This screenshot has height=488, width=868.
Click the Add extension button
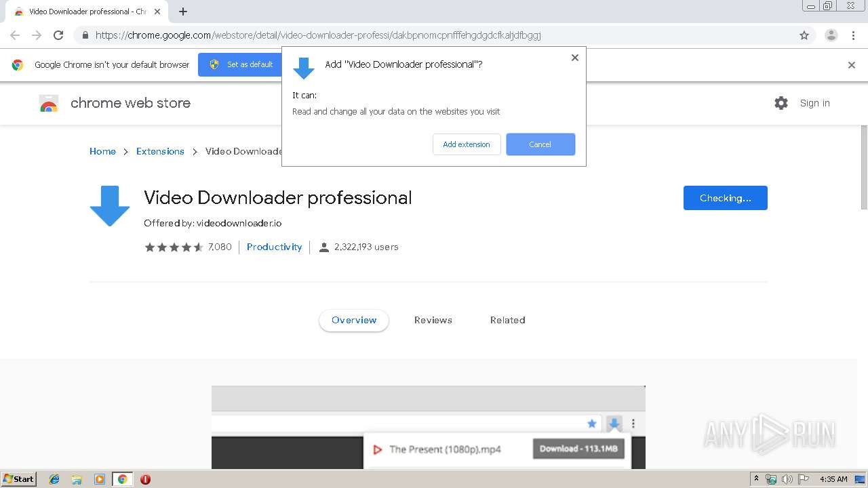(x=467, y=144)
